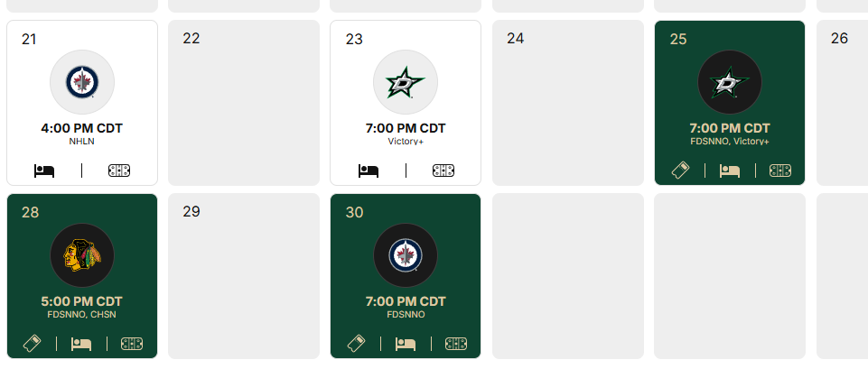Image resolution: width=868 pixels, height=369 pixels.
Task: Click the 5:00 PM CDT game time
Action: 82,301
